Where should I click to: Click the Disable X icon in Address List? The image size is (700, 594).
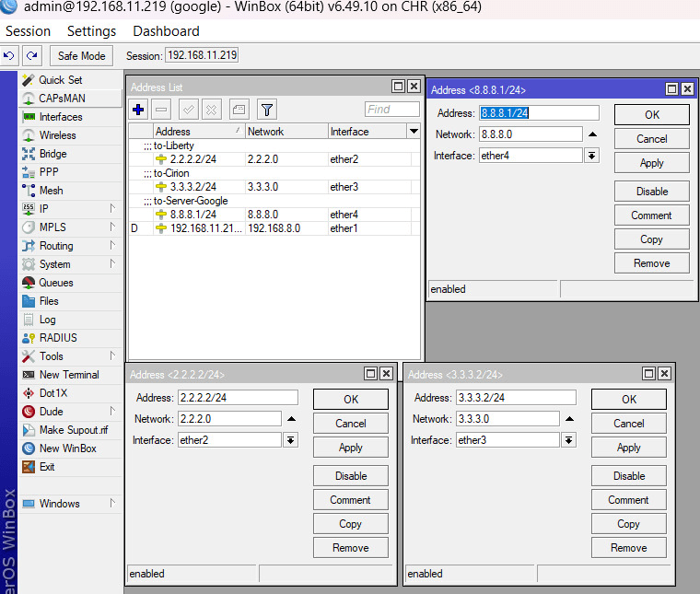[211, 110]
